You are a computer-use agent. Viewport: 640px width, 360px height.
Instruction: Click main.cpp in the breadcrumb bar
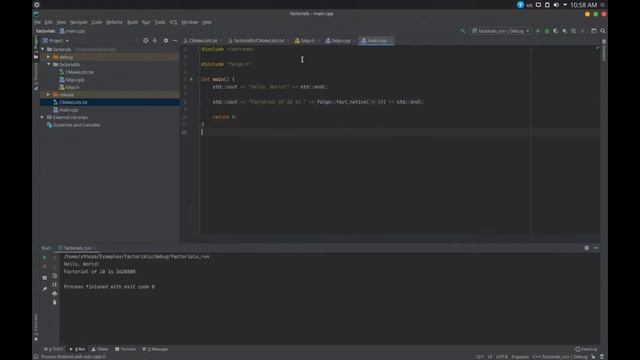[72, 31]
